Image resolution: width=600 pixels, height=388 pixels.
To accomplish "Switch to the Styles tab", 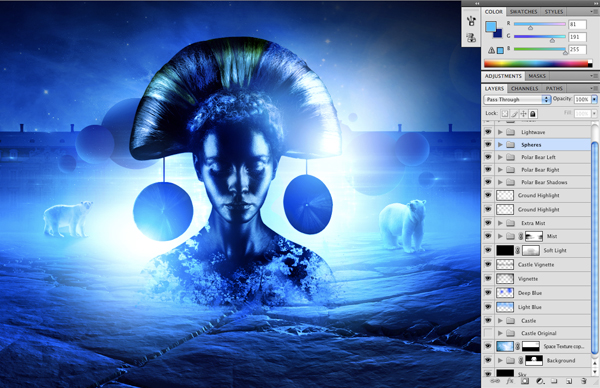I will click(554, 12).
